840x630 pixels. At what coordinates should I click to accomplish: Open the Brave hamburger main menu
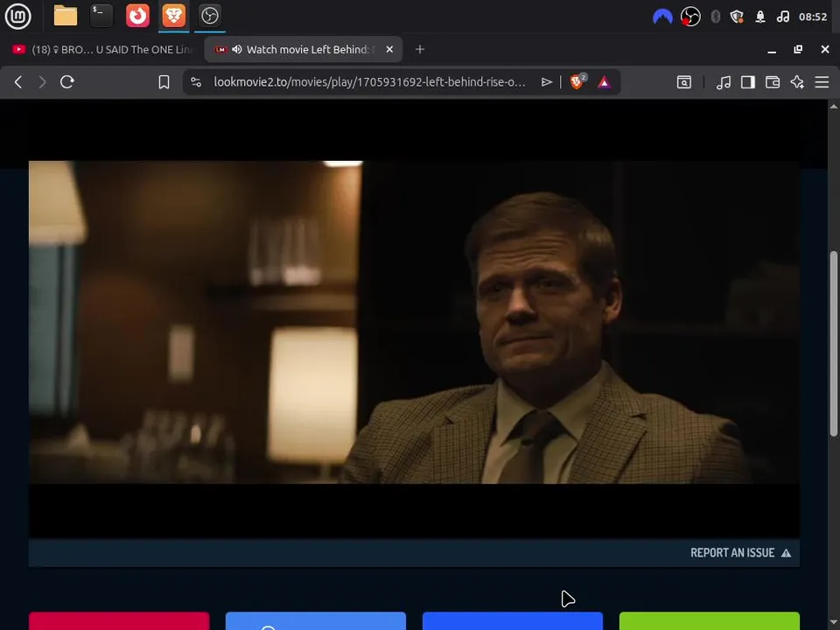(x=822, y=82)
